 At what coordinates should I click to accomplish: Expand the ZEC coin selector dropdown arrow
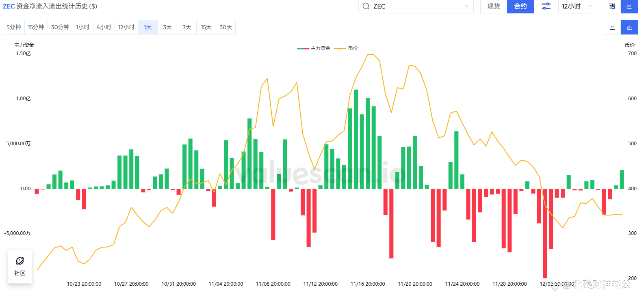467,6
